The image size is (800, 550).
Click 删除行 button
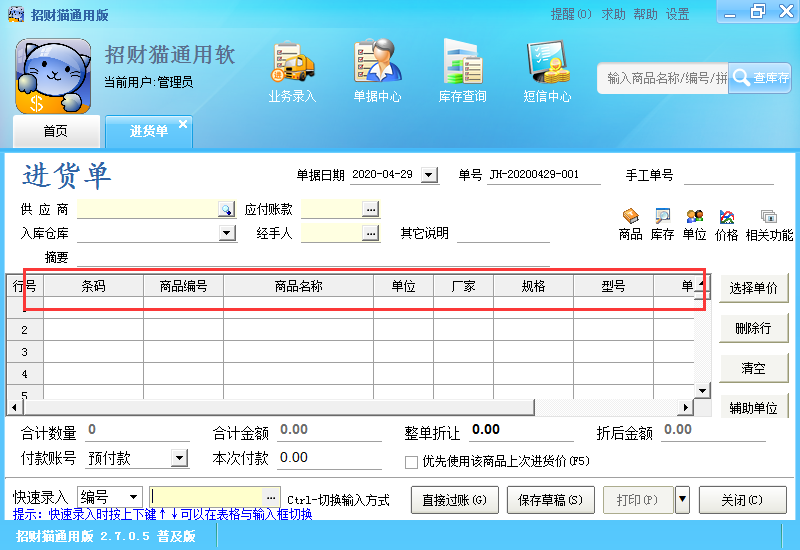[x=754, y=328]
